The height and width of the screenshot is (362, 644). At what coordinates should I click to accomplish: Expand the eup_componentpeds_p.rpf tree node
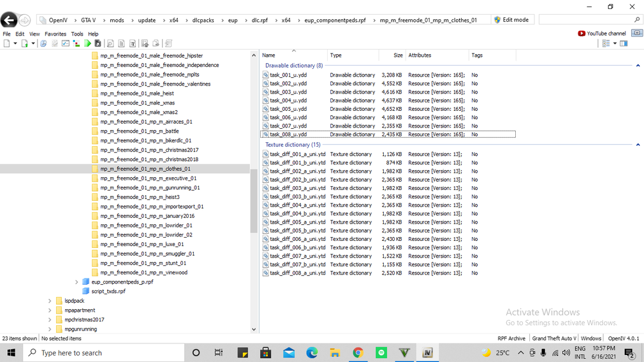[x=77, y=282]
